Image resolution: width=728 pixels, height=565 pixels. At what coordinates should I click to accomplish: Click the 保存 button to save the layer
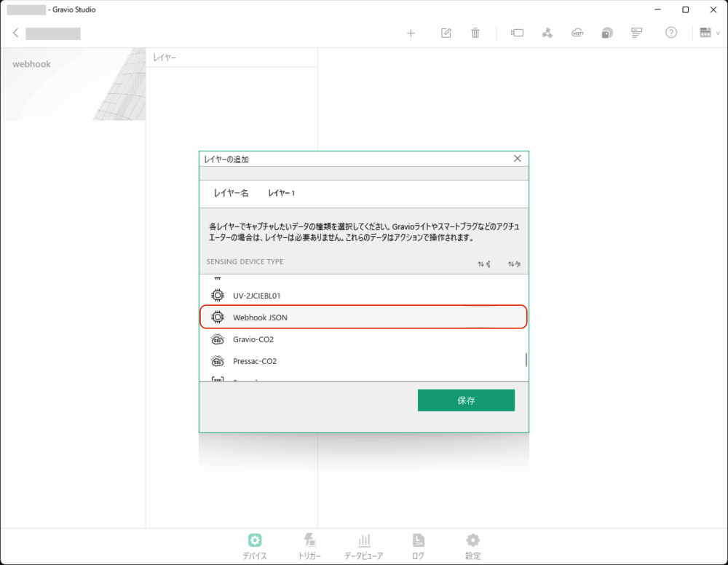(x=466, y=400)
